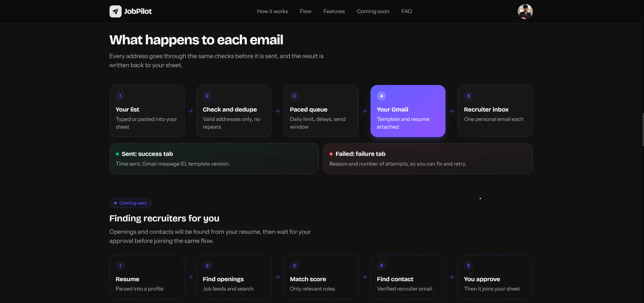Image resolution: width=644 pixels, height=303 pixels.
Task: Click step number 1 badge on Your list
Action: pos(120,96)
